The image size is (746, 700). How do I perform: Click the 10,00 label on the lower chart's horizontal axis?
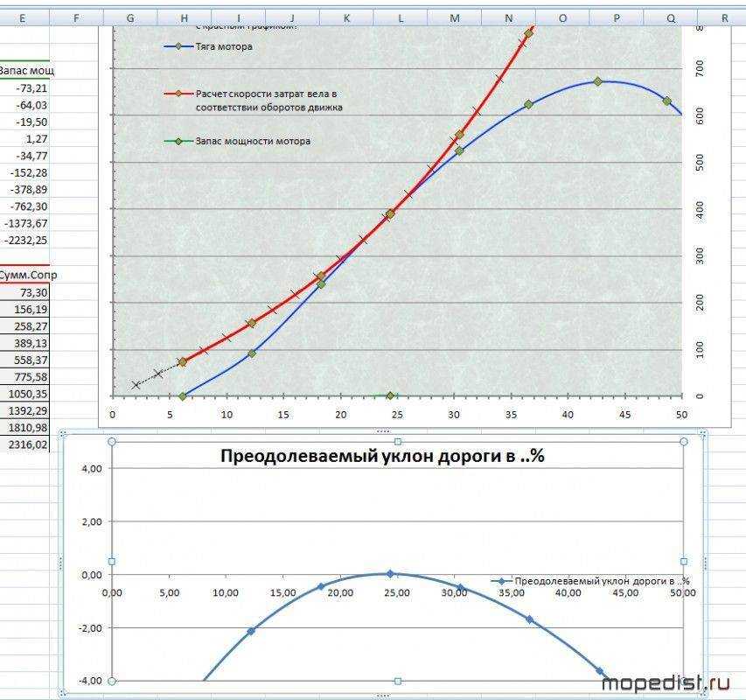click(x=226, y=593)
